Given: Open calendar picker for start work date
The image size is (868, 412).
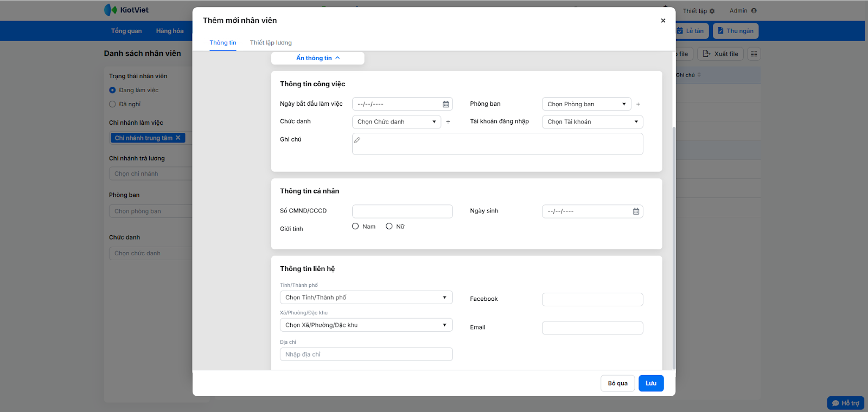Looking at the screenshot, I should 446,104.
